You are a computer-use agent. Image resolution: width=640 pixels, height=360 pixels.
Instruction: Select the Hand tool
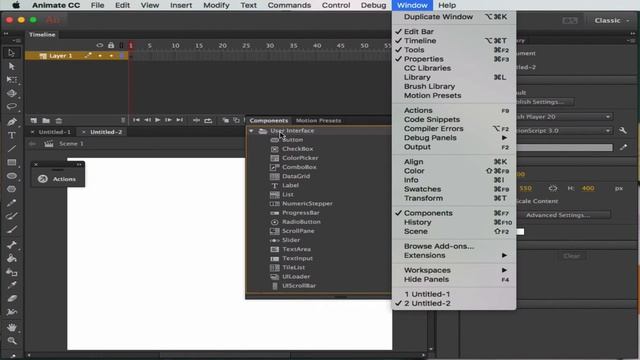pos(11,327)
